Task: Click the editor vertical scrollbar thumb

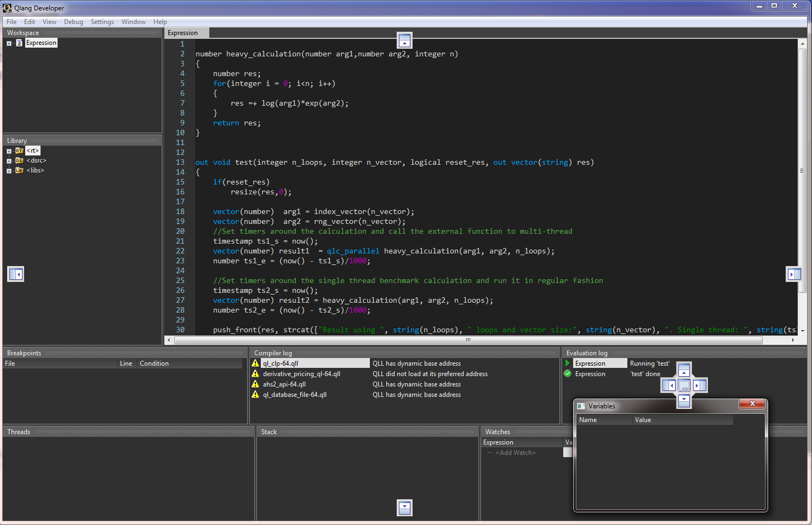Action: (x=802, y=171)
